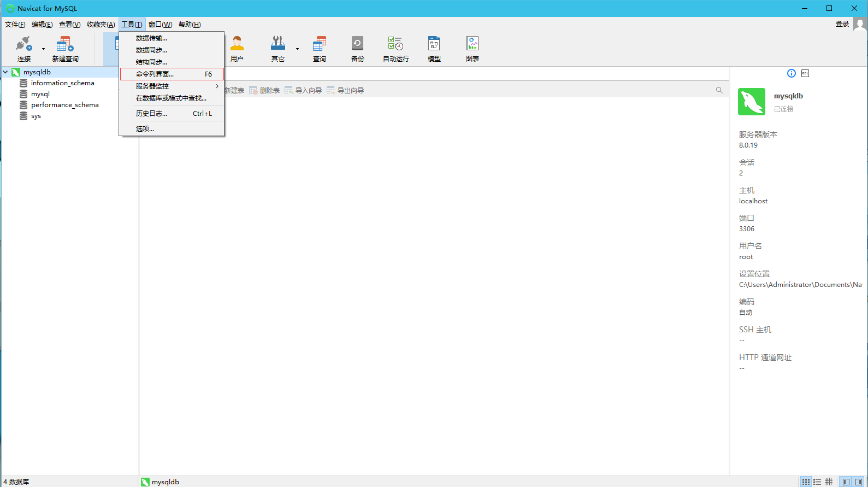868x487 pixels.
Task: Open the 其它 dropdown arrow
Action: 298,49
